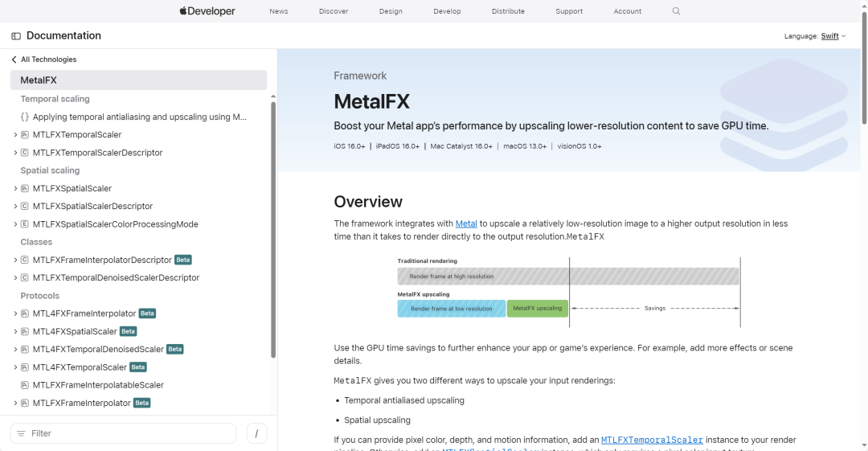
Task: Select the MetalFX sidebar heading
Action: pos(138,80)
